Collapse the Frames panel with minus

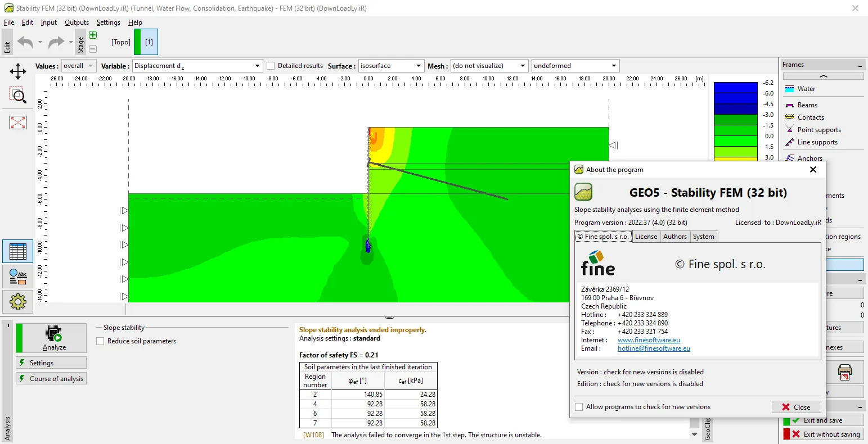click(860, 65)
